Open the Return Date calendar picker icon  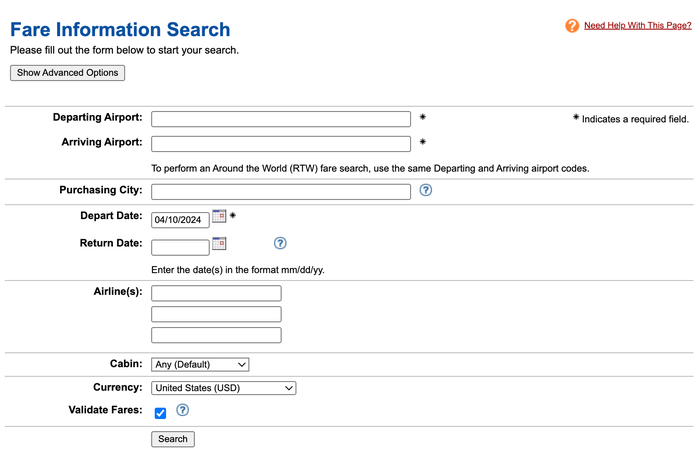pyautogui.click(x=219, y=243)
